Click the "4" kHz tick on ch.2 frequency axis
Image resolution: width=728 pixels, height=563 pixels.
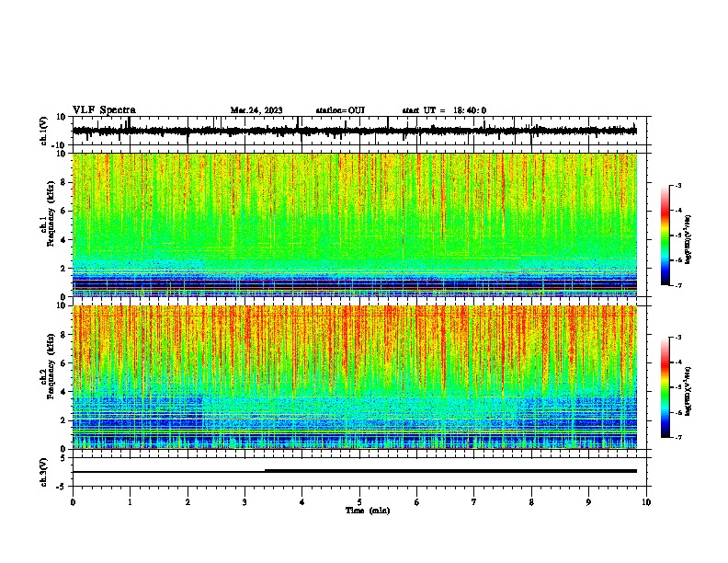tap(63, 392)
